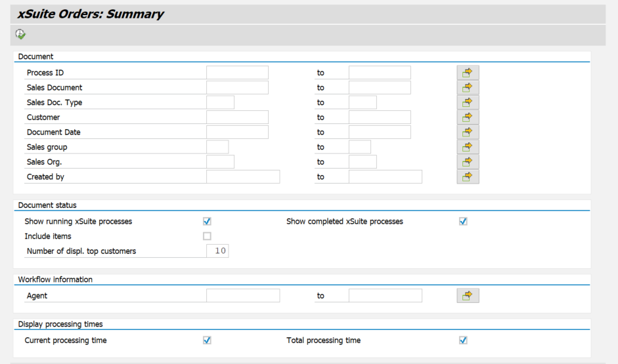Toggle Current processing time checkbox
The width and height of the screenshot is (618, 364).
(x=207, y=340)
